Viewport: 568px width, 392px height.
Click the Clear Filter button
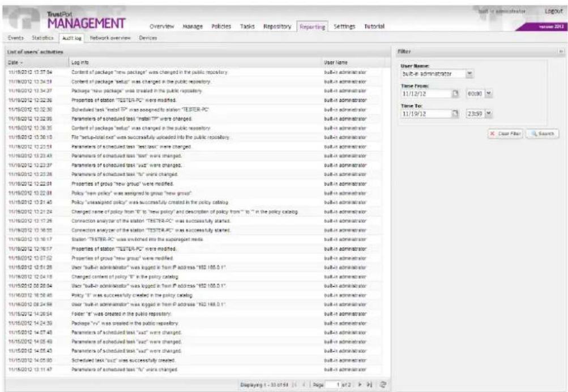tap(505, 133)
